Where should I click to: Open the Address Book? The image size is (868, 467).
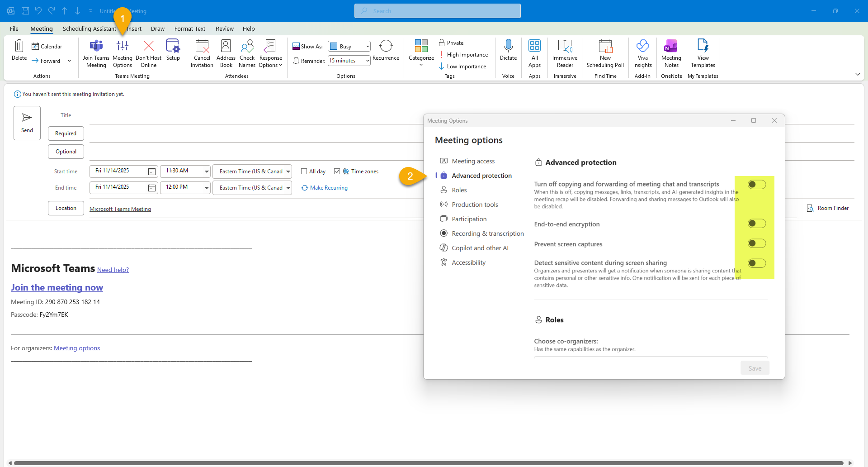pyautogui.click(x=226, y=53)
